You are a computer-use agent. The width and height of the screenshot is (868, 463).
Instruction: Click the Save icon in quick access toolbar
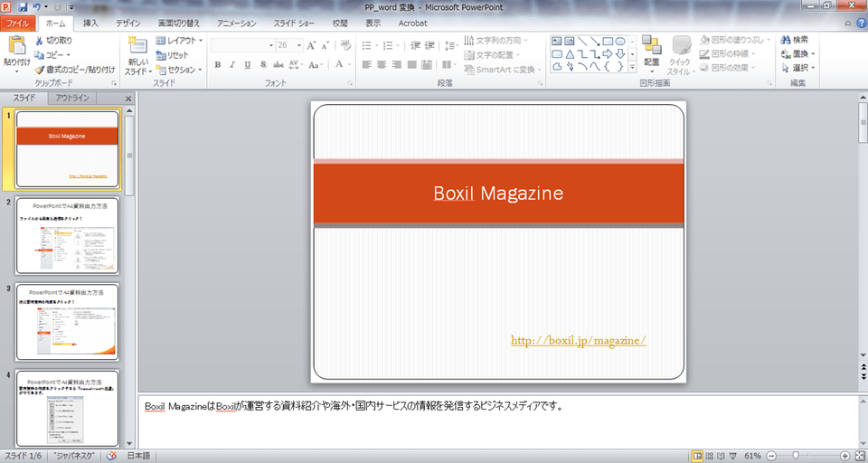pos(23,6)
